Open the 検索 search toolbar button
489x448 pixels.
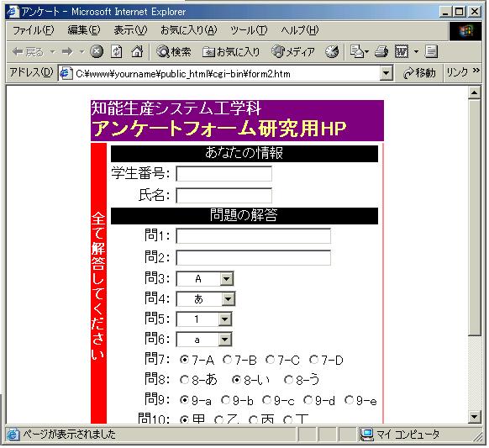point(174,51)
